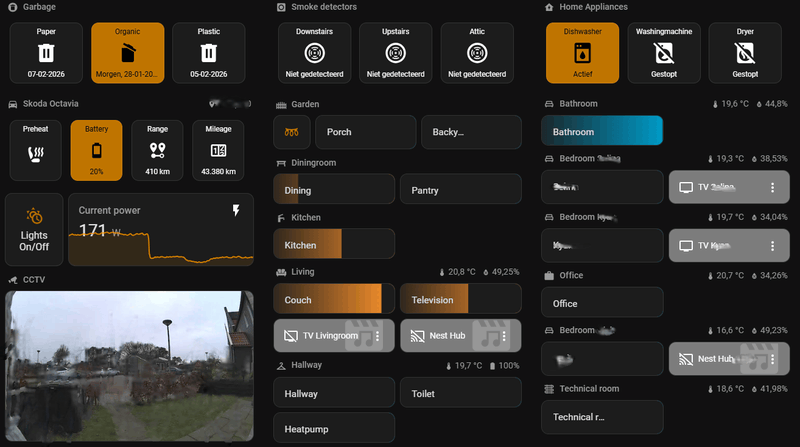
Task: Click the Lights On/Off button
Action: pos(34,229)
